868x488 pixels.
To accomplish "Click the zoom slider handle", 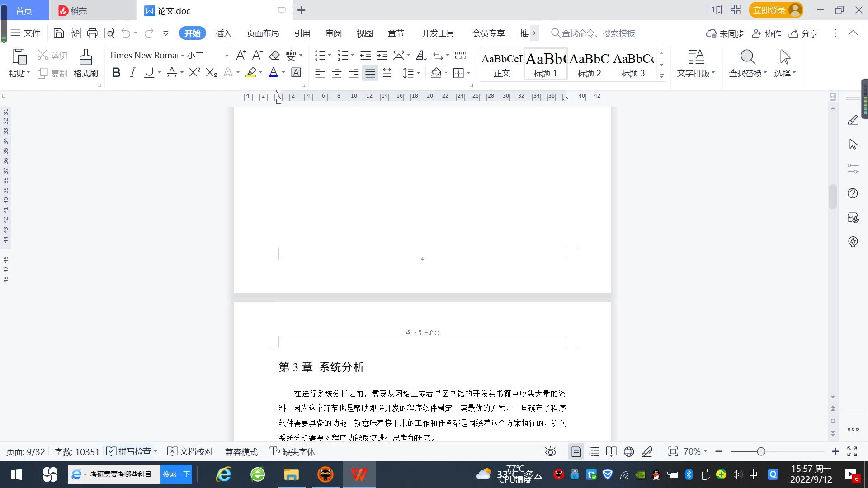I will click(x=761, y=451).
